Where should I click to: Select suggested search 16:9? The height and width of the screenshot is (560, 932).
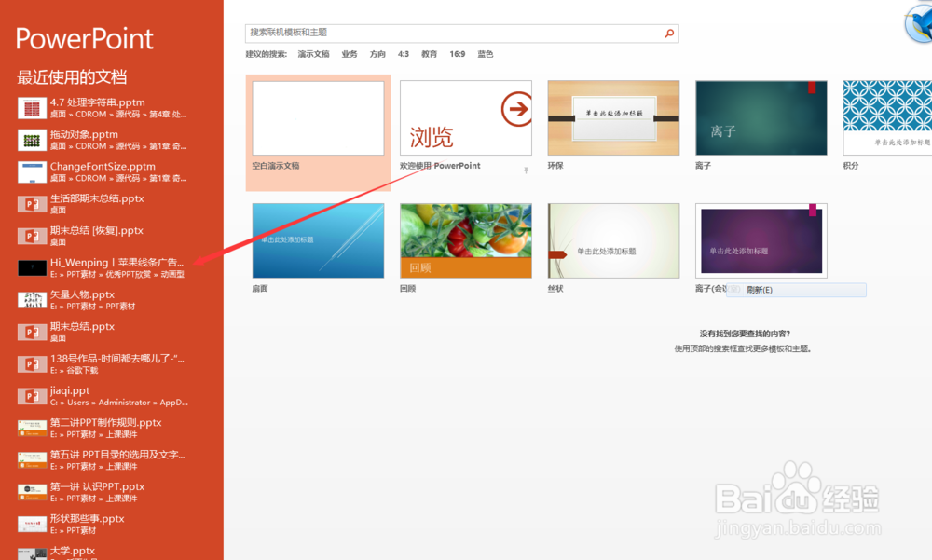pos(457,54)
